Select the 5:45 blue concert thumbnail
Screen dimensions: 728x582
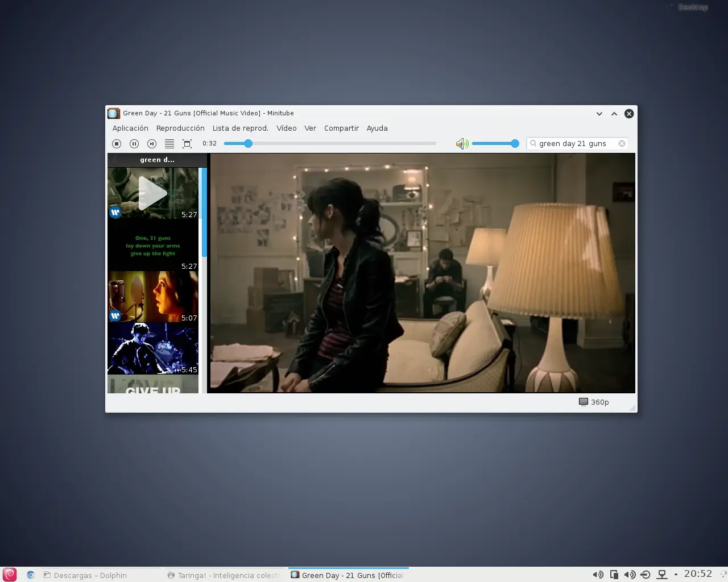[x=153, y=348]
